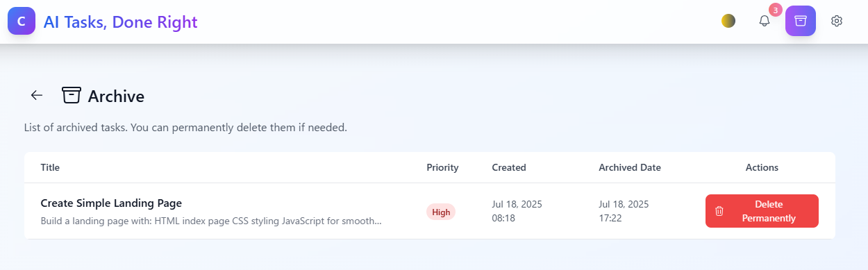Viewport: 868px width, 270px height.
Task: Click the purple C app logo
Action: [22, 22]
